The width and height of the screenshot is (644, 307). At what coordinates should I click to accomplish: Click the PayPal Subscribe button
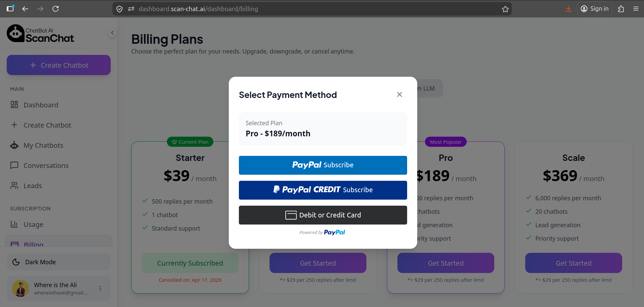point(323,165)
